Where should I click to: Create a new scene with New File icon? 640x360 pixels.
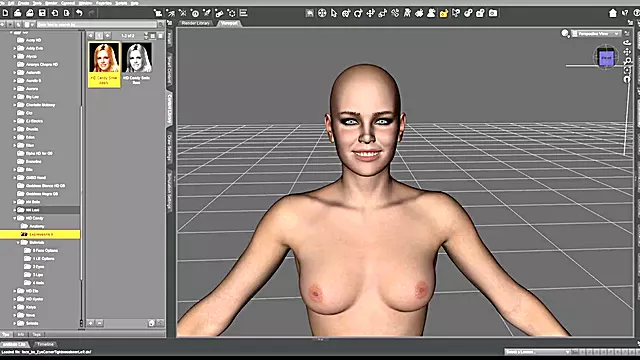(5, 13)
